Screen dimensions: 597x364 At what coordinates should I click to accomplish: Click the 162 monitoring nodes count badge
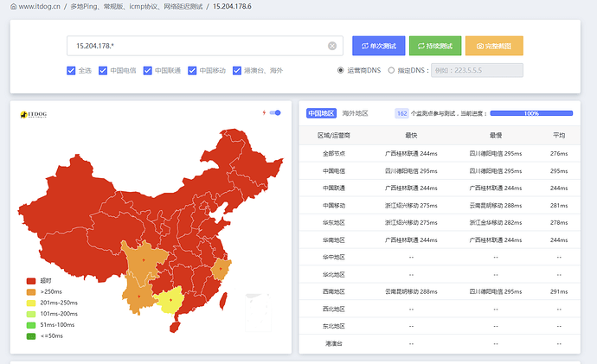pyautogui.click(x=401, y=113)
